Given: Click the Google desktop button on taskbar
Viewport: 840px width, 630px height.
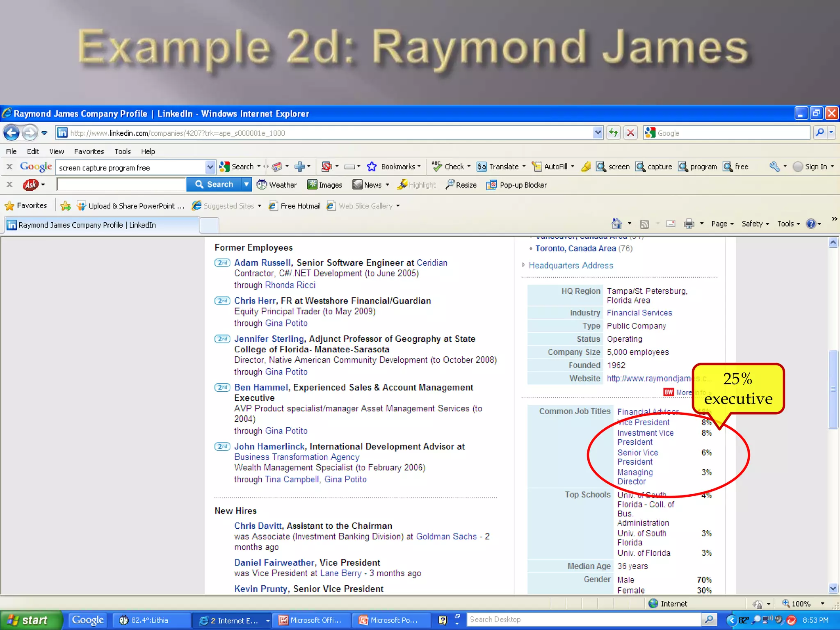Looking at the screenshot, I should coord(87,620).
